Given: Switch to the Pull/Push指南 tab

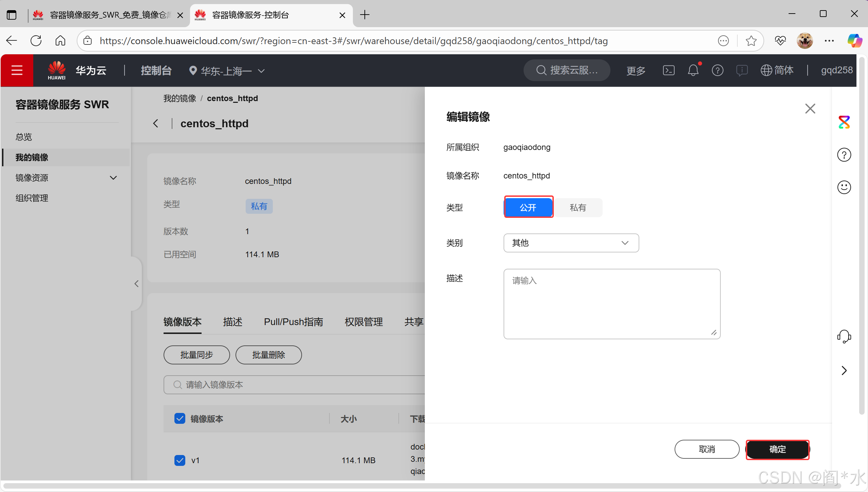Looking at the screenshot, I should coord(294,322).
